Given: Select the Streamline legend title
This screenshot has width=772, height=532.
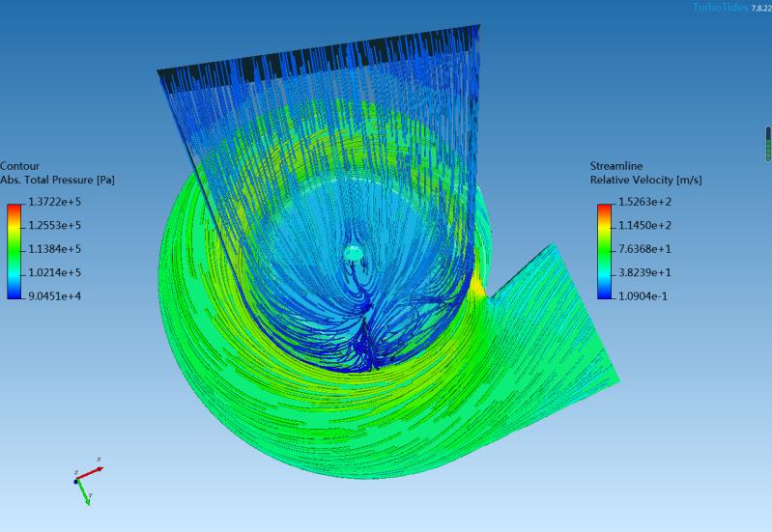Looking at the screenshot, I should click(616, 166).
